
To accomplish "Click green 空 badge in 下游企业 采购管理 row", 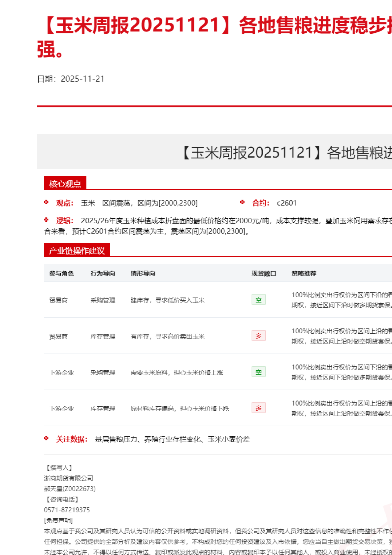I will click(258, 372).
